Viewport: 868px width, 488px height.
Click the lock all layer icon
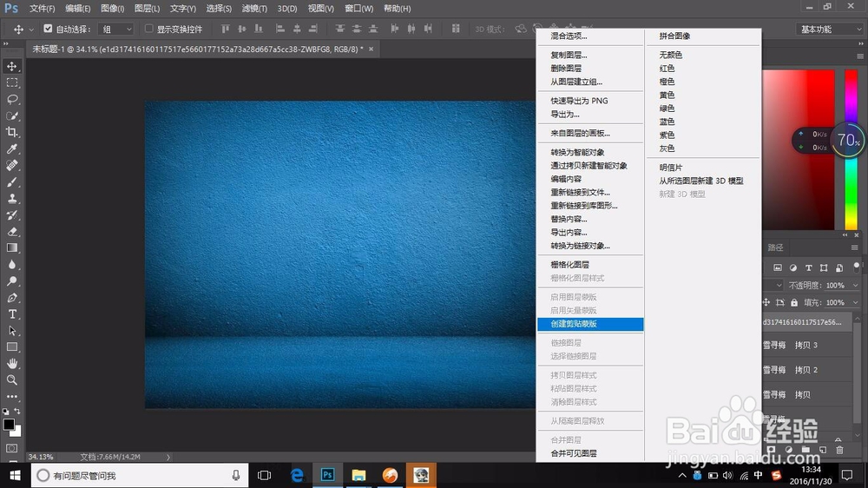794,302
